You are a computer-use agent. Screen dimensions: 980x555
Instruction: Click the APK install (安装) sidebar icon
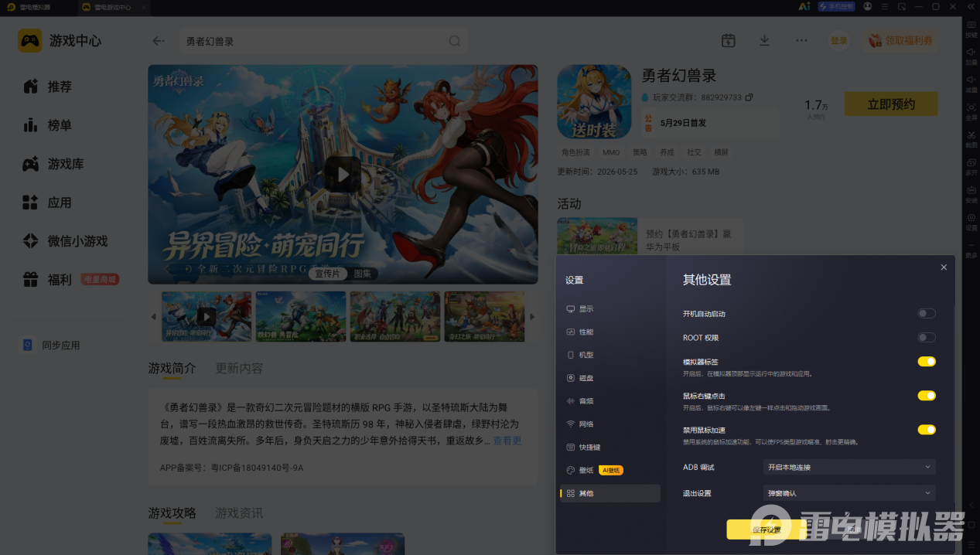tap(971, 195)
